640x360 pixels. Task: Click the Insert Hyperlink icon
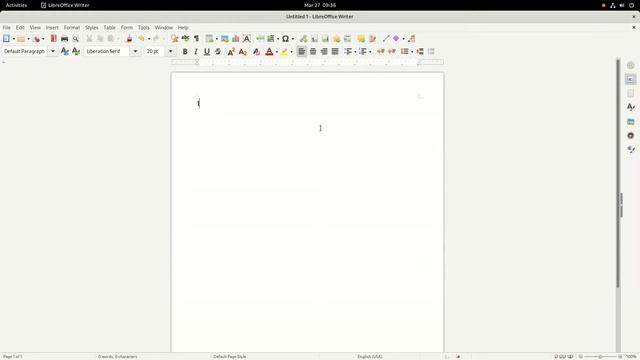click(x=303, y=39)
